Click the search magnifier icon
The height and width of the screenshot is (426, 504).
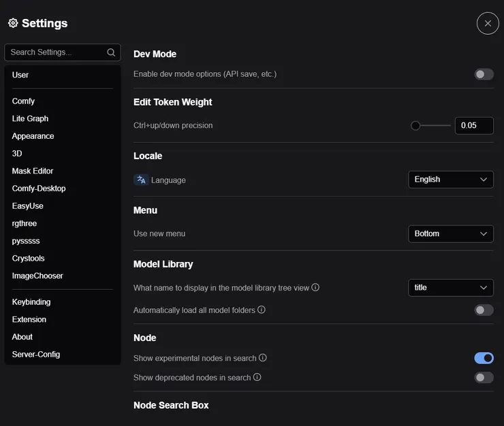[x=112, y=52]
